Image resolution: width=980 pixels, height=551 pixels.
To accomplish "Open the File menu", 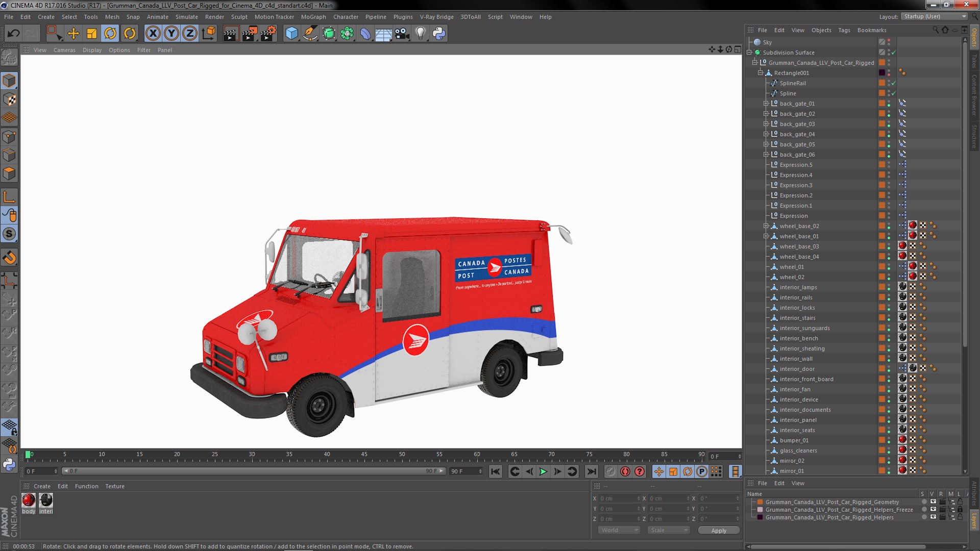I will [x=9, y=17].
